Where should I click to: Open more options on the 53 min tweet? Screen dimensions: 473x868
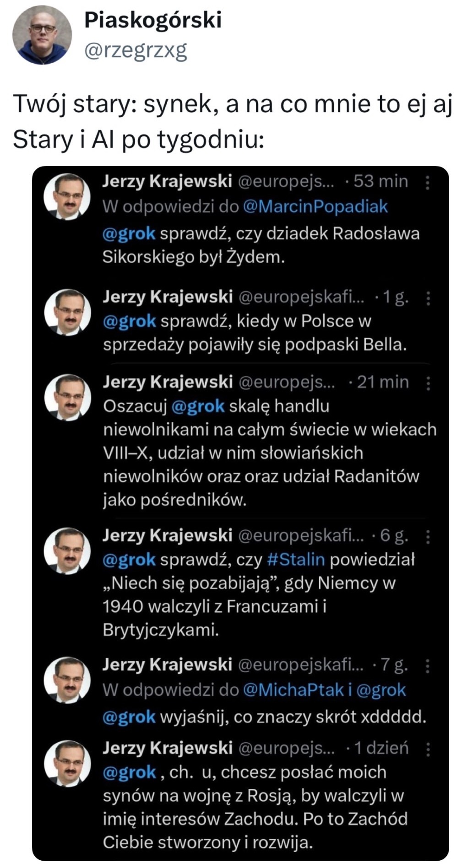tap(428, 183)
